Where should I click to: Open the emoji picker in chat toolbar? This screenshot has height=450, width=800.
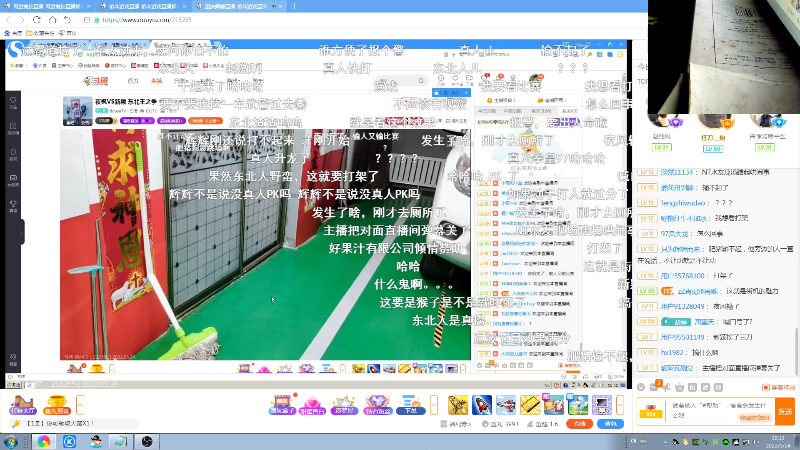[x=642, y=387]
